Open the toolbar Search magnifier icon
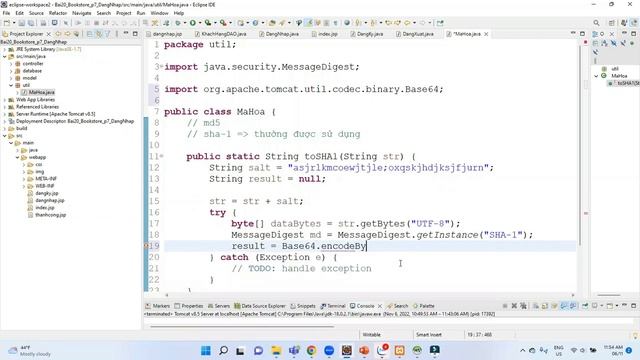Image resolution: width=640 pixels, height=360 pixels. [596, 23]
